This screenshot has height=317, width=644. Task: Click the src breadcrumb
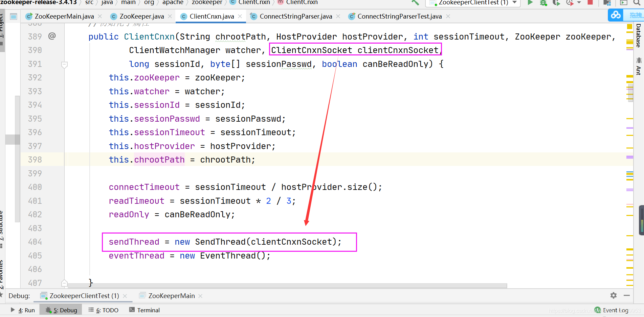[89, 2]
